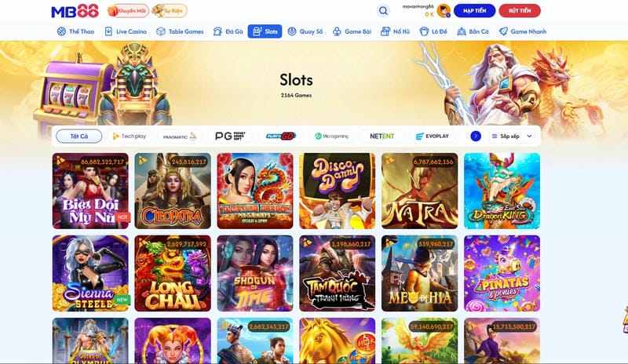Select the Microgaming provider filter
628x364 pixels.
pyautogui.click(x=331, y=136)
